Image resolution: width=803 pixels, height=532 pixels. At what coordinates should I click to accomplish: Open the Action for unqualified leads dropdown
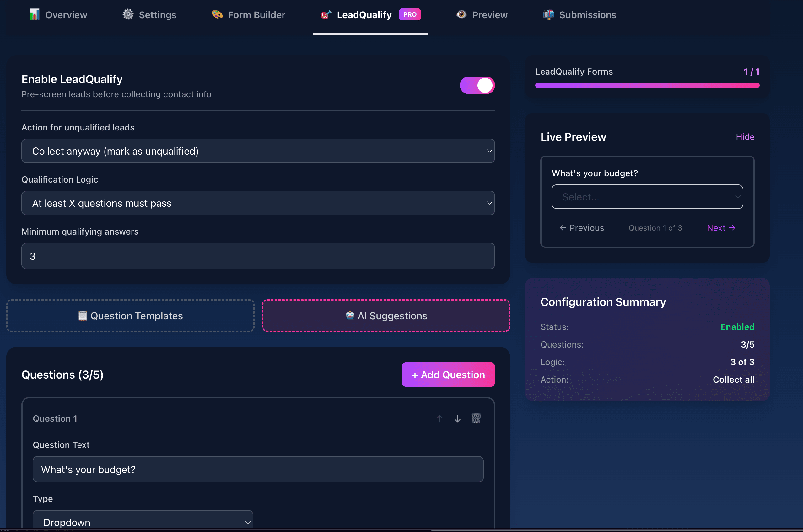coord(258,151)
